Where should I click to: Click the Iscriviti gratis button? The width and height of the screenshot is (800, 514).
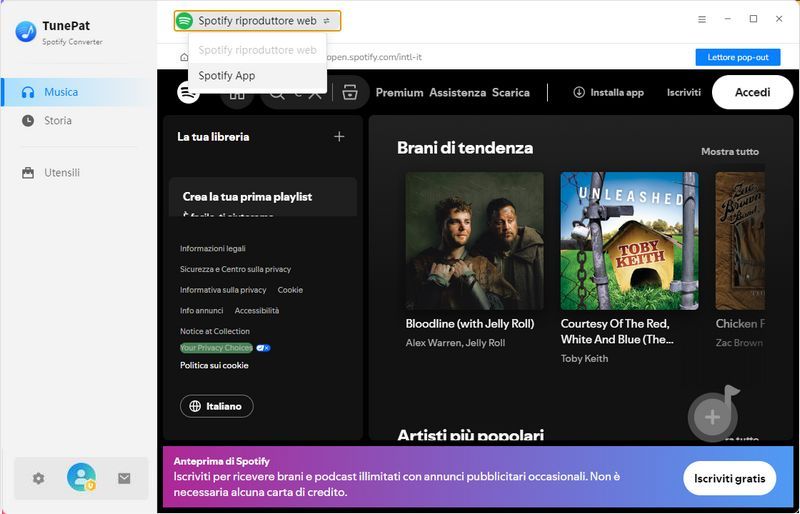(730, 478)
